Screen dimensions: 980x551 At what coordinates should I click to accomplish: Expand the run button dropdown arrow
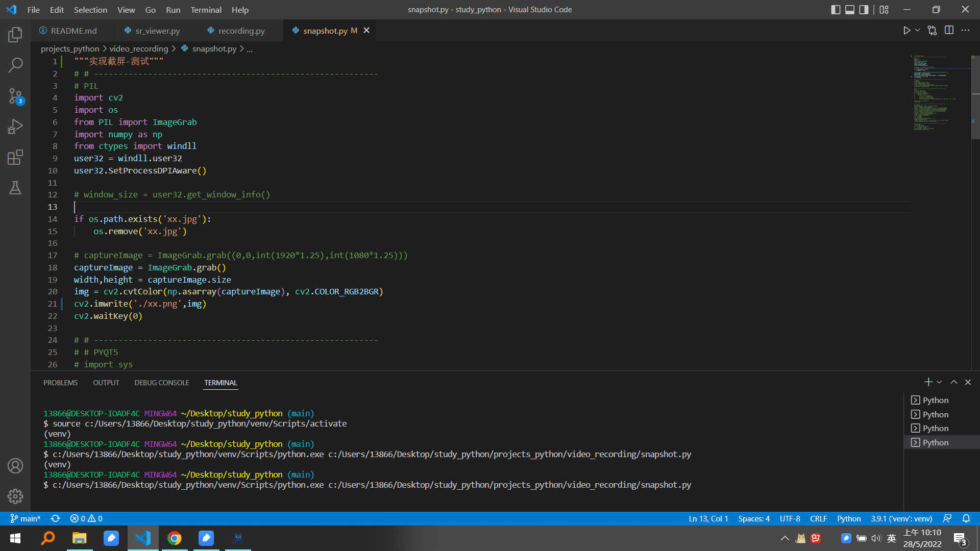point(918,31)
